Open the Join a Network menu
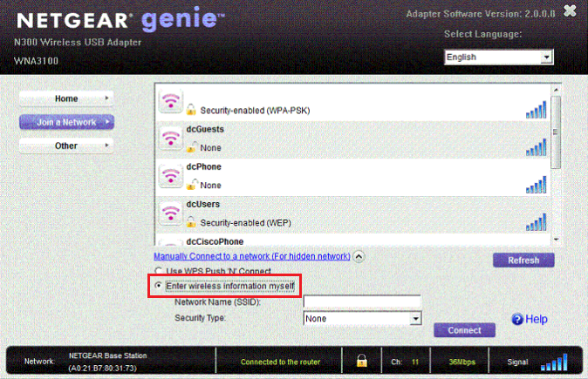 66,122
